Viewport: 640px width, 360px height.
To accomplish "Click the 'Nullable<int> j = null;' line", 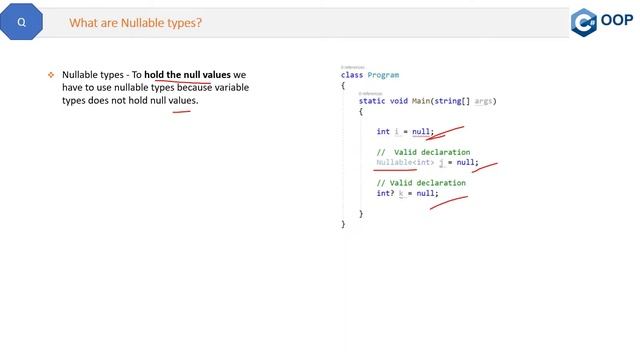I will click(427, 162).
